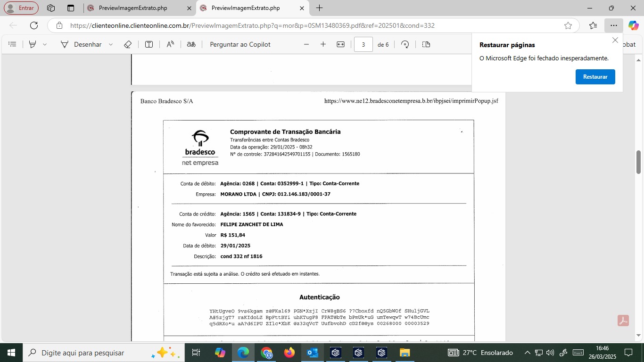Open the translate tool icon

(x=191, y=44)
